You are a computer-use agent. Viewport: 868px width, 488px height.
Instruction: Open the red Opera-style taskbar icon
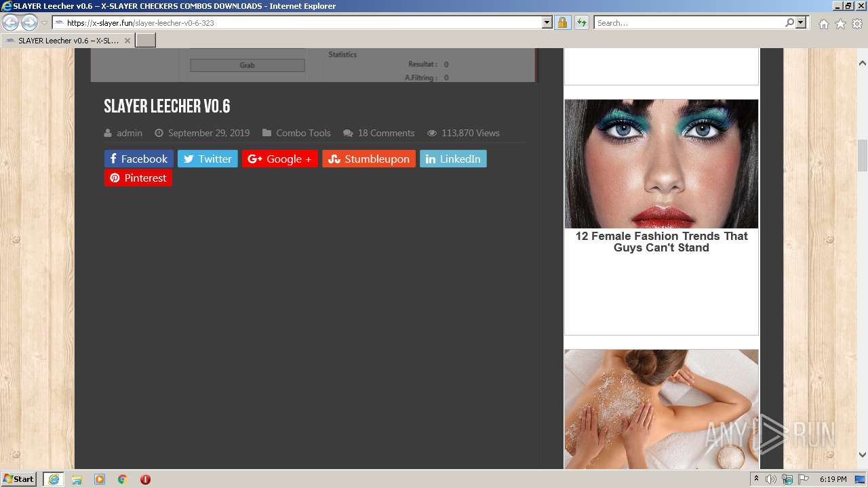145,479
